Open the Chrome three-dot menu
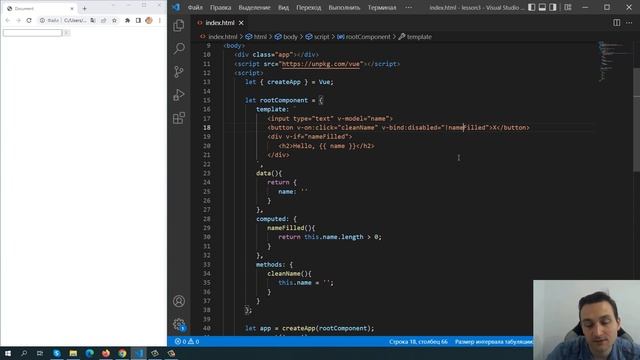This screenshot has height=360, width=640. 160,20
